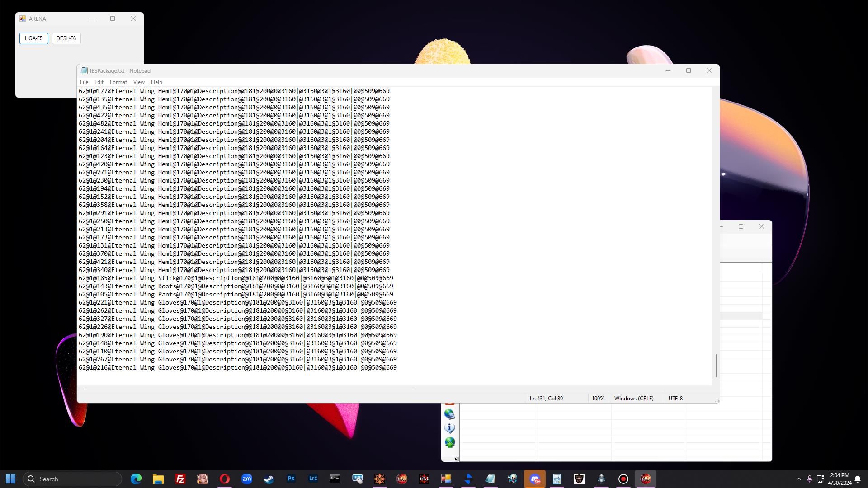Open the command prompt taskbar icon
Image resolution: width=868 pixels, height=488 pixels.
[335, 479]
